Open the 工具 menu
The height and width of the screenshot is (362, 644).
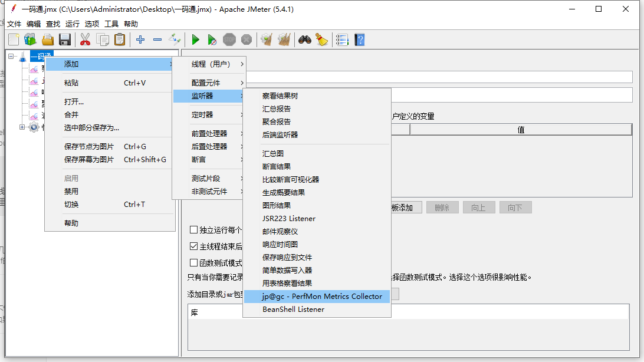click(x=111, y=24)
